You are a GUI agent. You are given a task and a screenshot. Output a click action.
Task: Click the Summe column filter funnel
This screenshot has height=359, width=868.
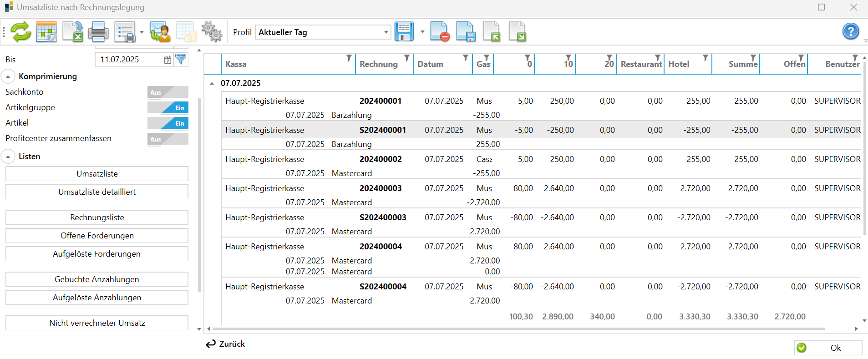tap(753, 58)
